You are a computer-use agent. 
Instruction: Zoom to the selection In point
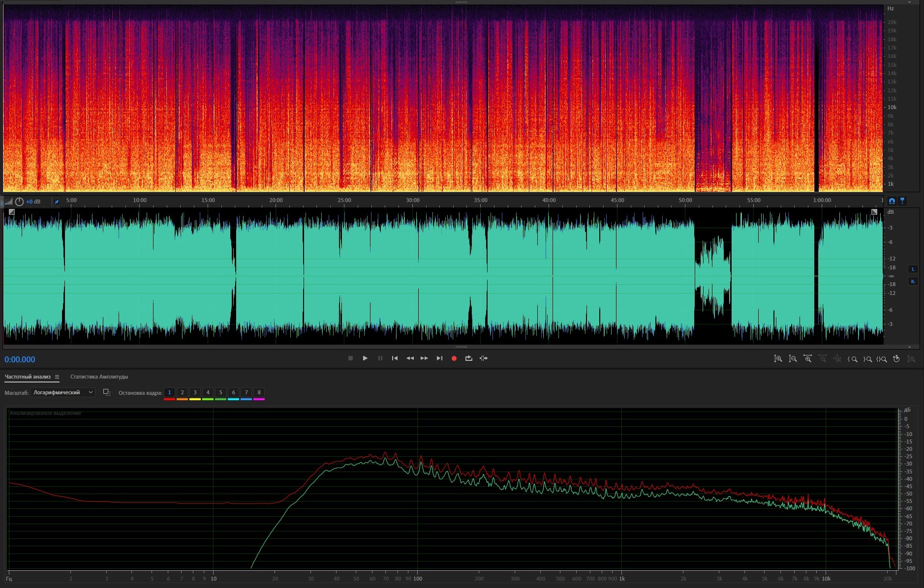[x=852, y=359]
